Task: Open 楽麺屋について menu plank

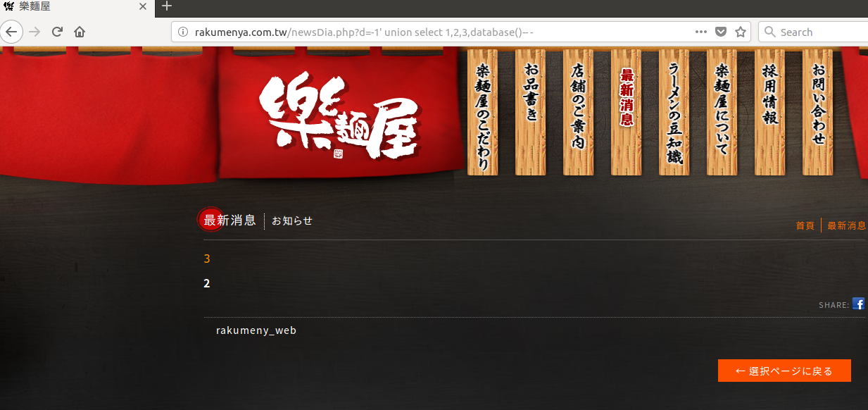Action: pos(722,112)
